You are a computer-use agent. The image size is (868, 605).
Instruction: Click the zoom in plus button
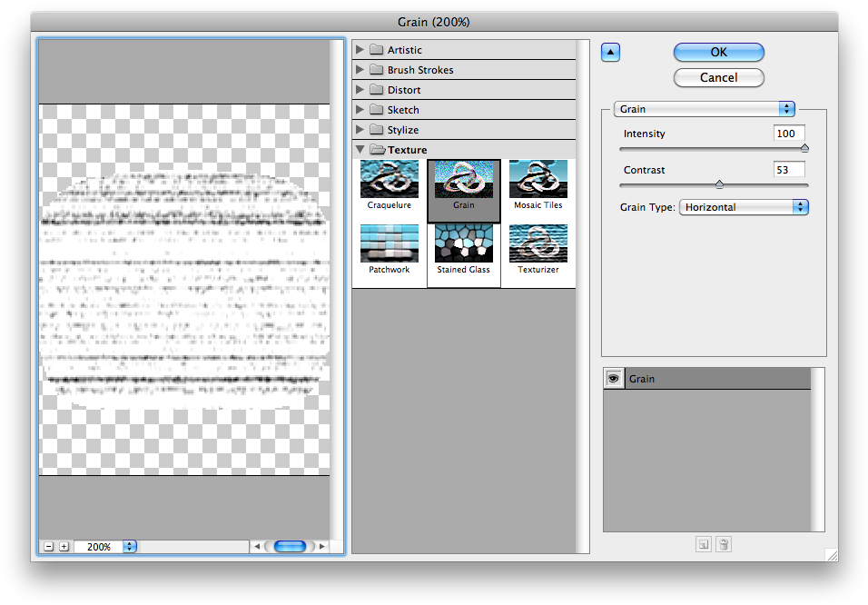64,546
